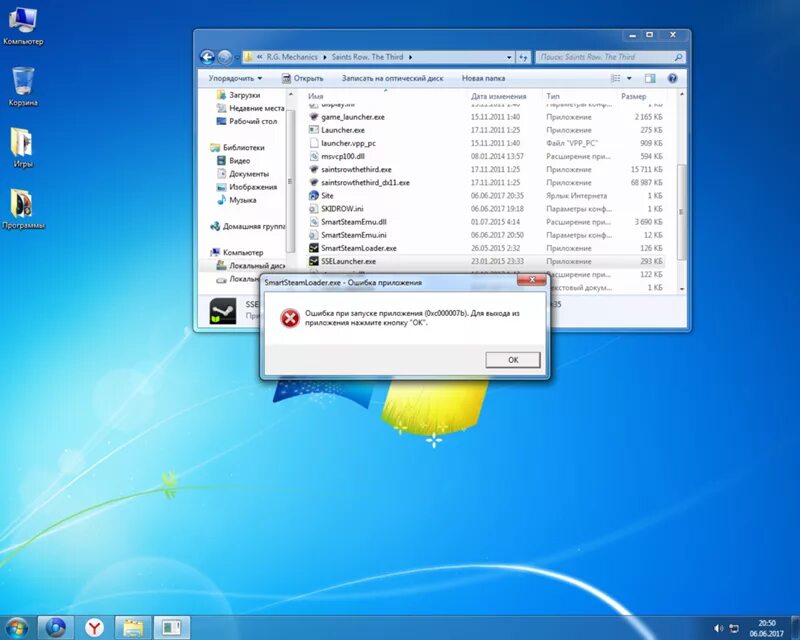Viewport: 800px width, 640px height.
Task: Open Изображения library
Action: [253, 187]
